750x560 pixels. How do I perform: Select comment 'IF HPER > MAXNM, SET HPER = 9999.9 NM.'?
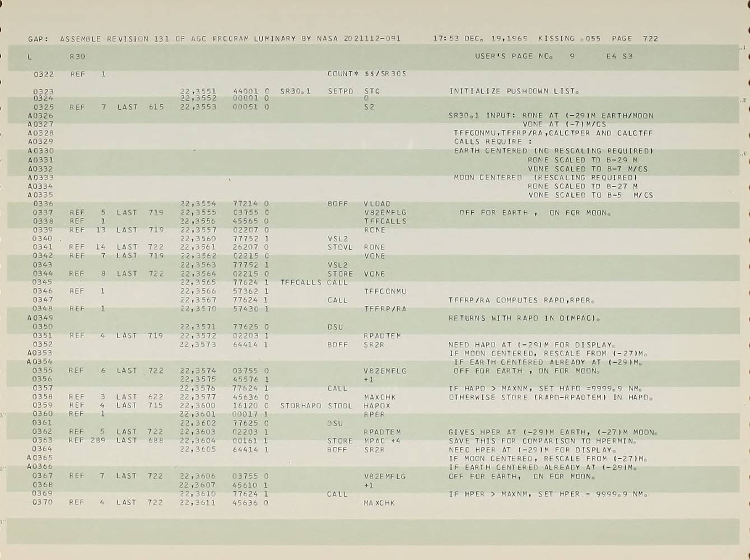pyautogui.click(x=548, y=494)
